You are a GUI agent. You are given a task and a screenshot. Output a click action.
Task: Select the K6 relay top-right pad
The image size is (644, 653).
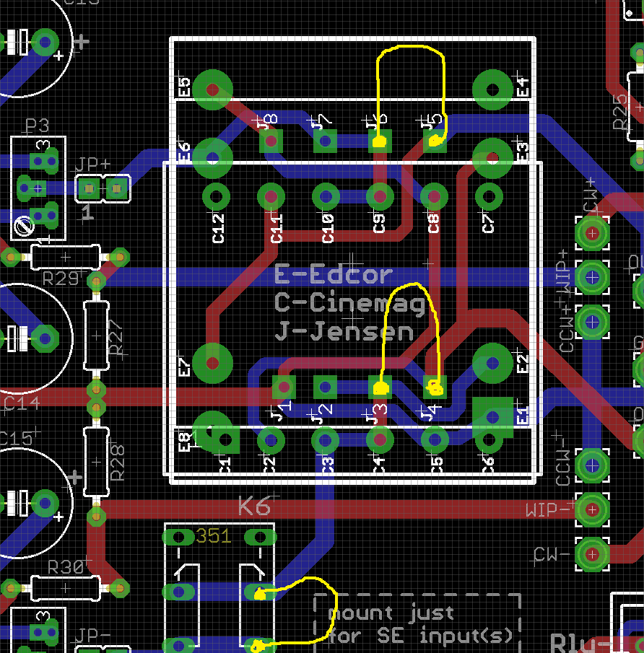pos(261,538)
